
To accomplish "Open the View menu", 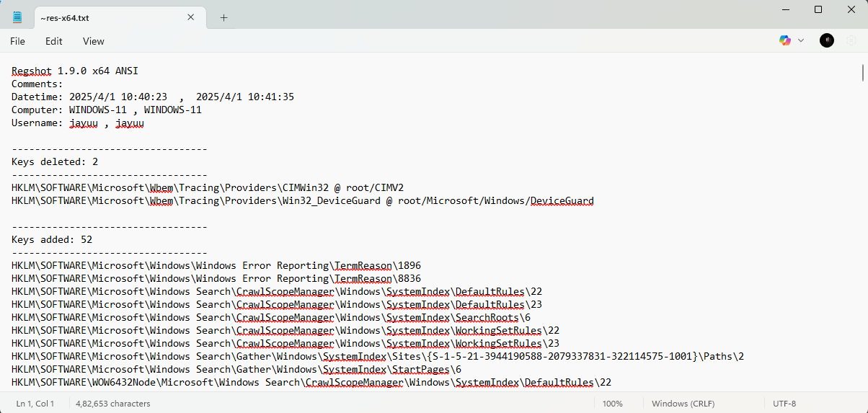I will click(x=94, y=41).
